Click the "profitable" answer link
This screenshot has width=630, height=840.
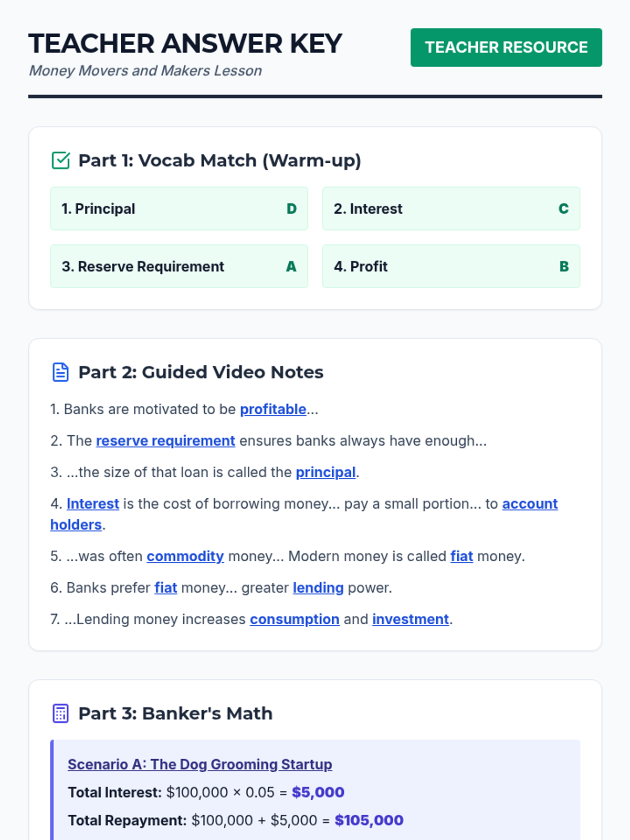point(273,409)
